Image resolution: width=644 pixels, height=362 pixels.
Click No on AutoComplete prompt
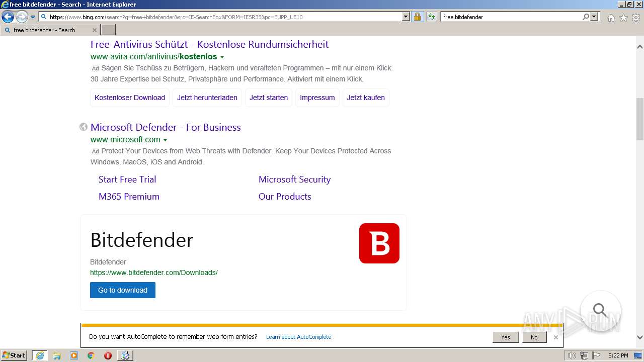pos(534,337)
